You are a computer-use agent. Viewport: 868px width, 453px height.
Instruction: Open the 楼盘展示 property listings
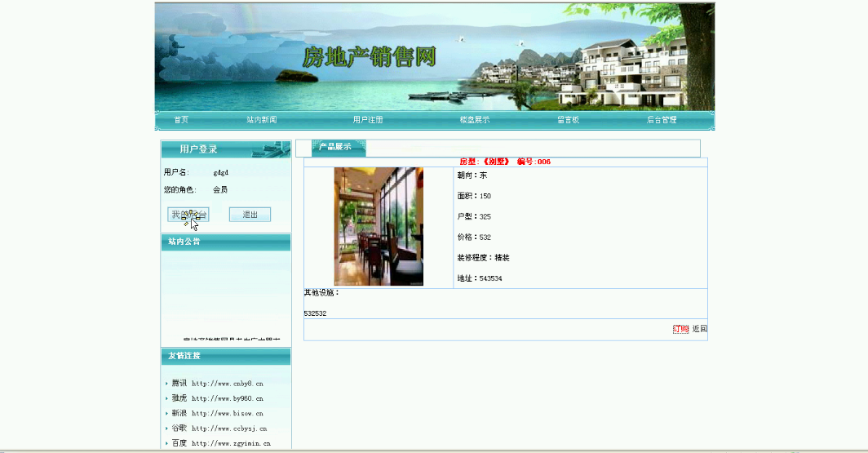475,120
